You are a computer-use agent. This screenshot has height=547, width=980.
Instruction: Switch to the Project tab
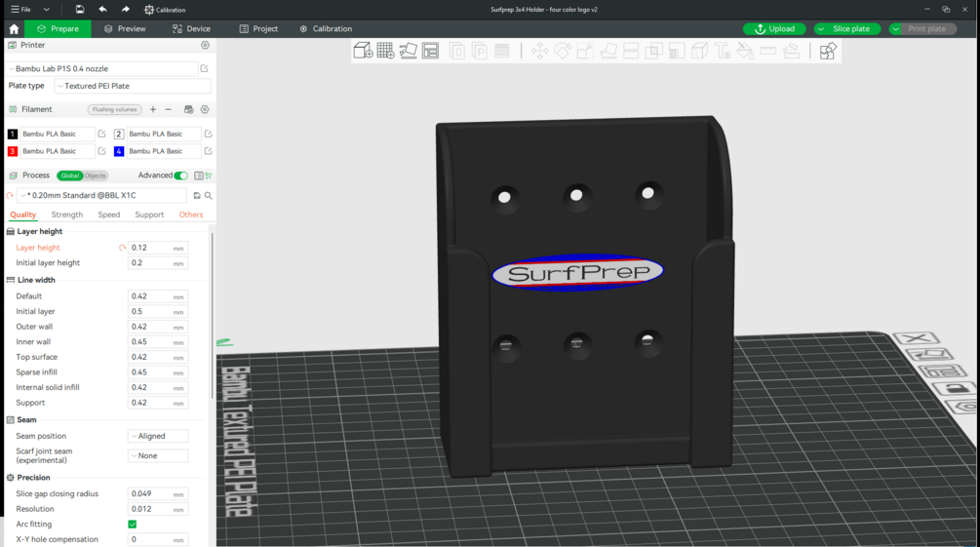(258, 28)
